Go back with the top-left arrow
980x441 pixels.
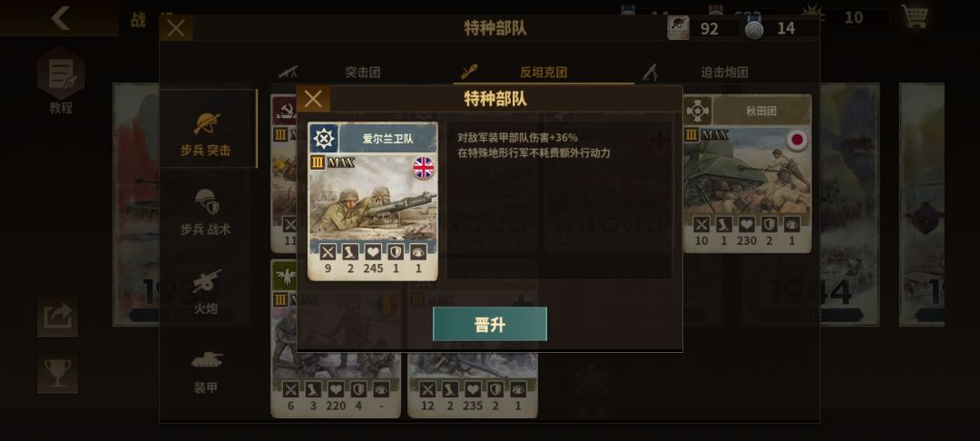(60, 18)
